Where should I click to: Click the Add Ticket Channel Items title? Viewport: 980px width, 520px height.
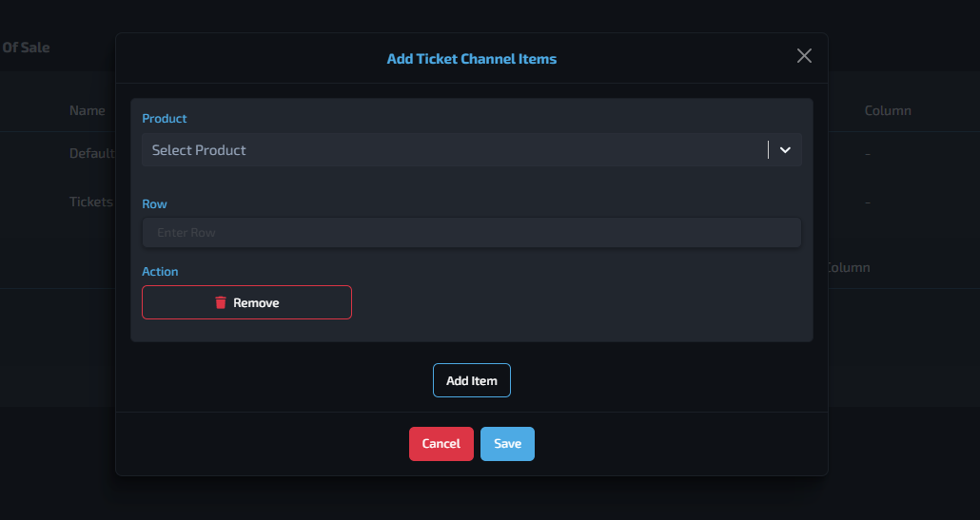[471, 59]
